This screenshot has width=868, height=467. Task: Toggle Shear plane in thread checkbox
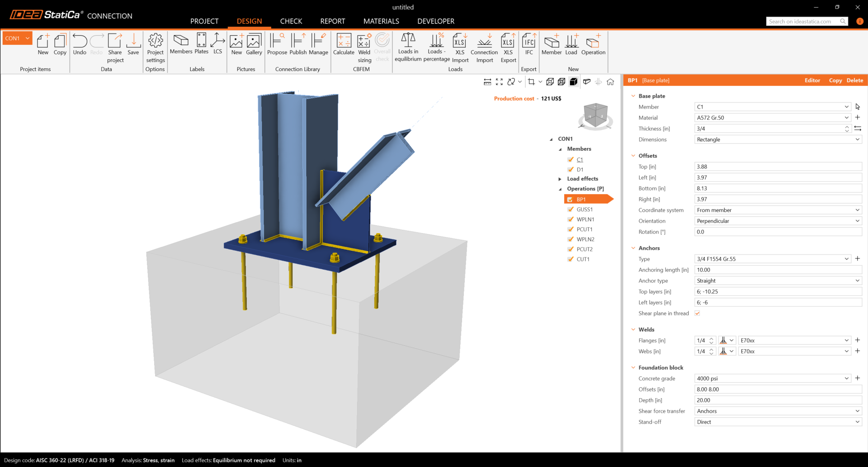(x=697, y=314)
